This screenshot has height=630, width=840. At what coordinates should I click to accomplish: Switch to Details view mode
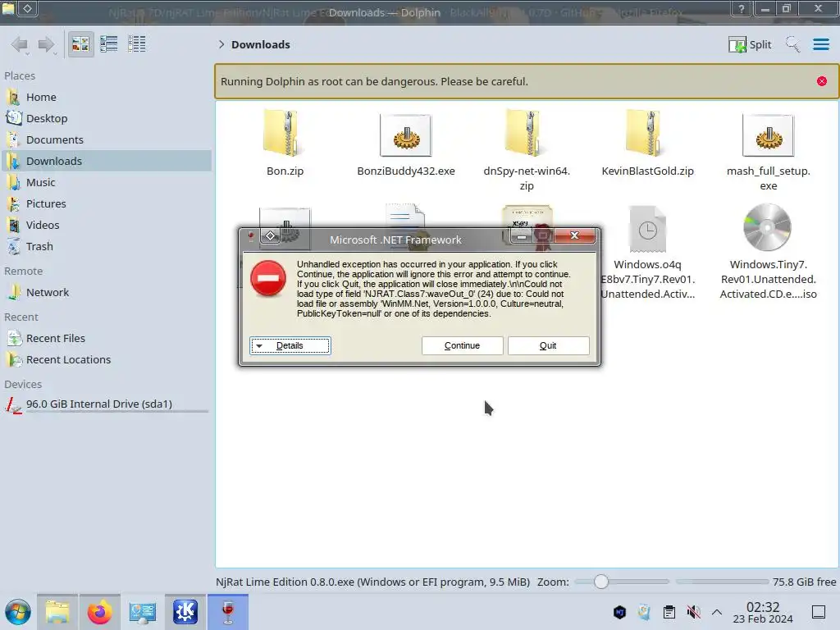(x=137, y=44)
